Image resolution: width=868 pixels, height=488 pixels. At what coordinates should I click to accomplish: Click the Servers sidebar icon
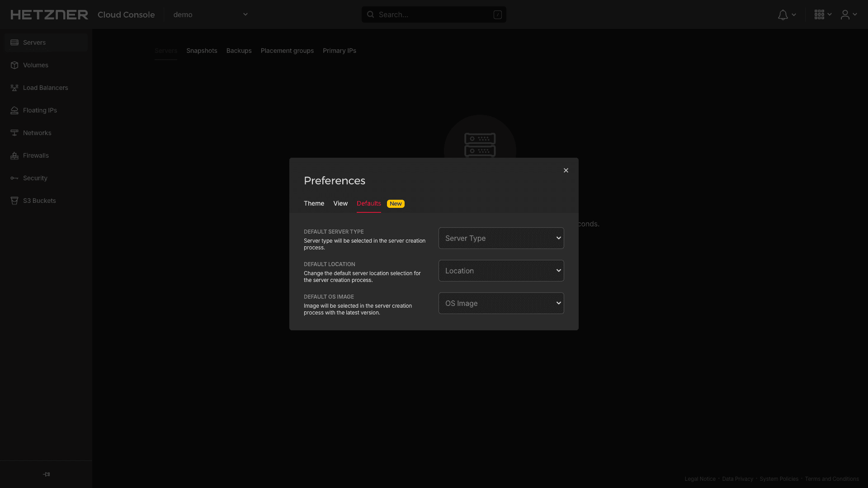[x=14, y=42]
